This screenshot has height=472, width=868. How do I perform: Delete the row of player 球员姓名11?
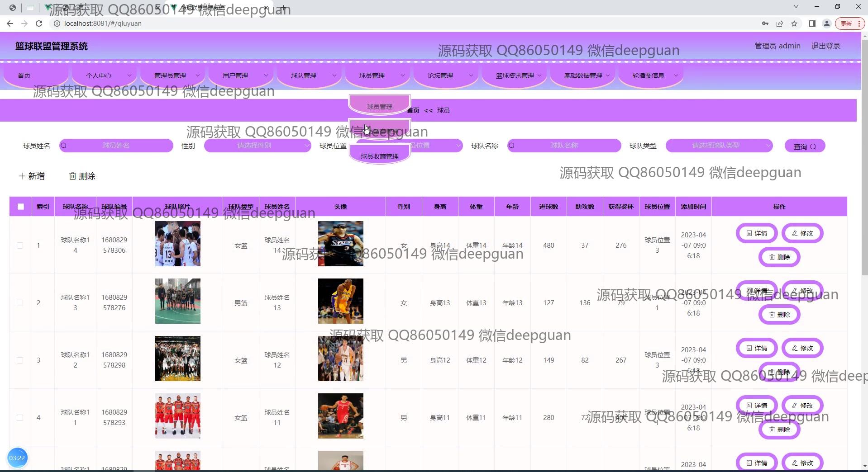(x=779, y=430)
